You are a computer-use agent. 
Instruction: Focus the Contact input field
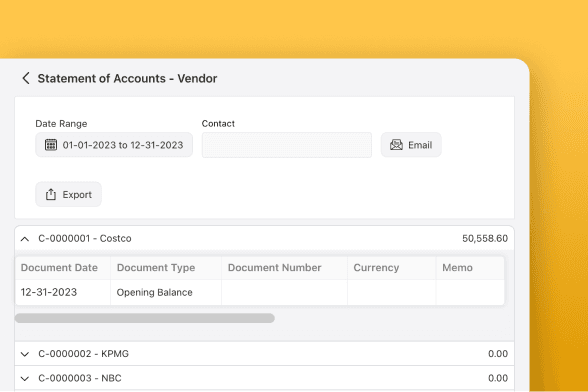click(x=287, y=145)
